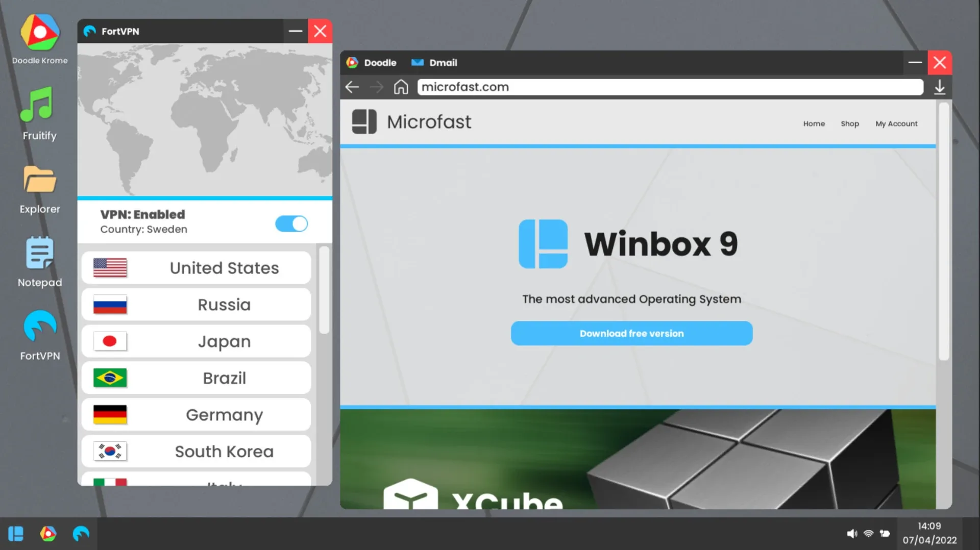The width and height of the screenshot is (980, 550).
Task: Click the microfast.com address bar
Action: [670, 87]
